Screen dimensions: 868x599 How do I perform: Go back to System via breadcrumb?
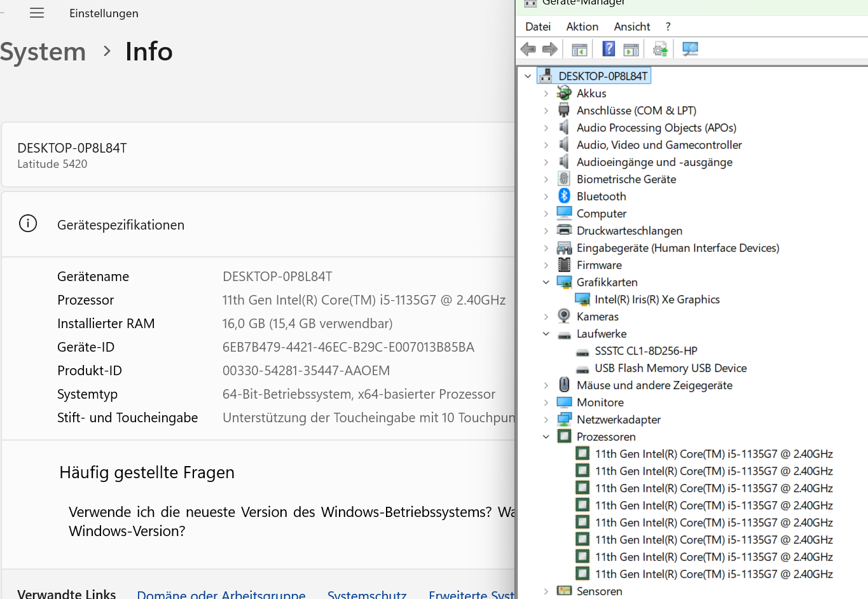43,52
